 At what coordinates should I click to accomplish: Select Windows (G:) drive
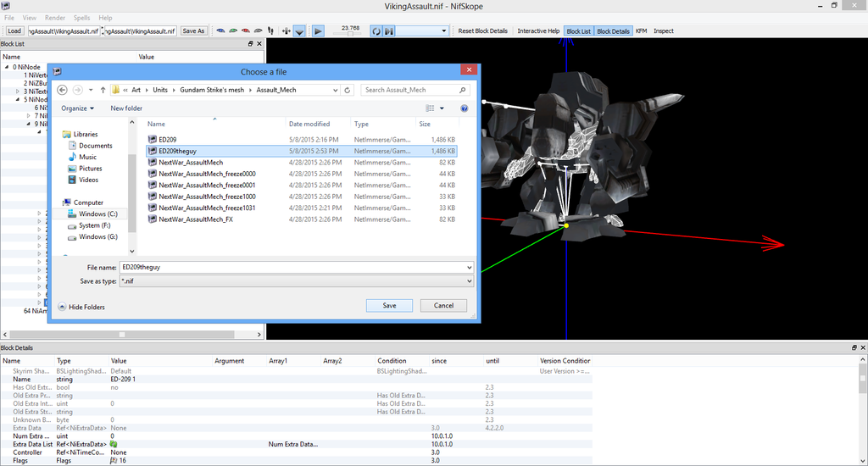pyautogui.click(x=98, y=237)
